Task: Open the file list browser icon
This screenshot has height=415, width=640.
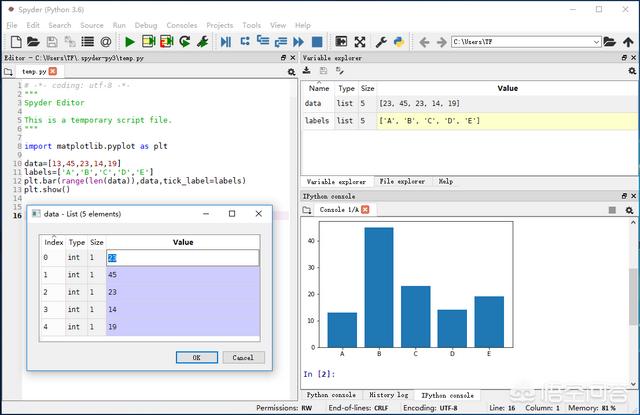Action: [x=87, y=42]
